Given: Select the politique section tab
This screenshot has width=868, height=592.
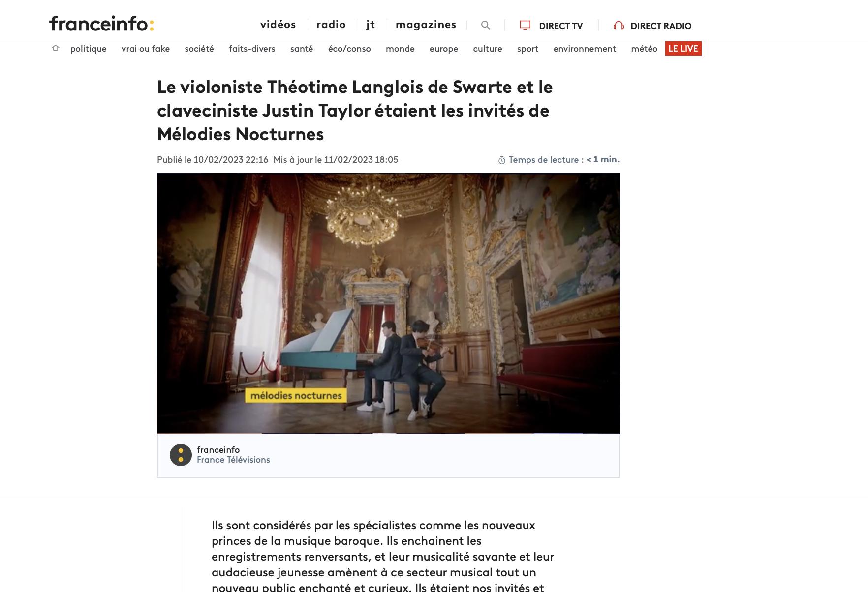Looking at the screenshot, I should tap(89, 49).
